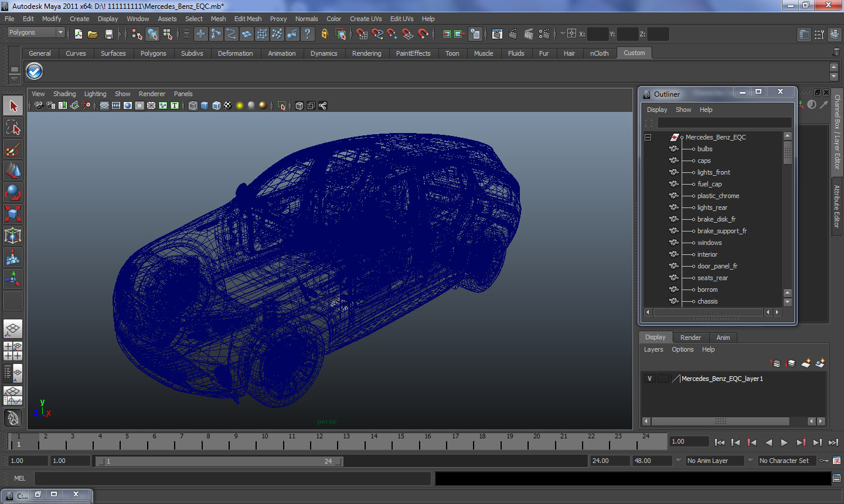The width and height of the screenshot is (844, 504).
Task: Toggle wireframe shading in viewport toolbar
Action: 193,105
